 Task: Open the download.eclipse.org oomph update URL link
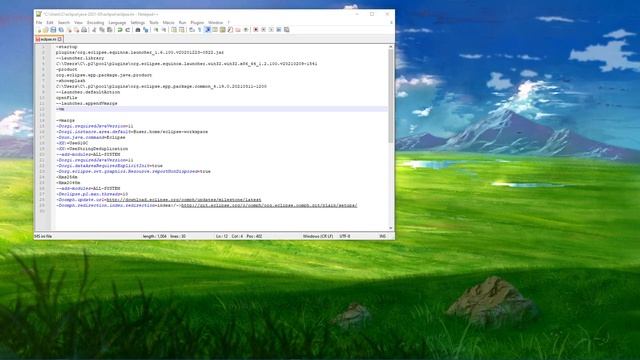(x=184, y=200)
